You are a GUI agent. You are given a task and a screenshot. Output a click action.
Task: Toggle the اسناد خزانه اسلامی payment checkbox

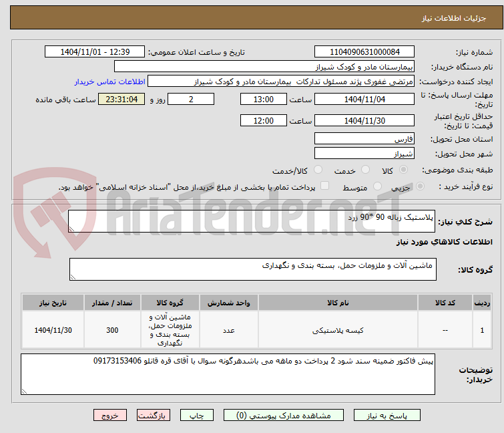325,186
